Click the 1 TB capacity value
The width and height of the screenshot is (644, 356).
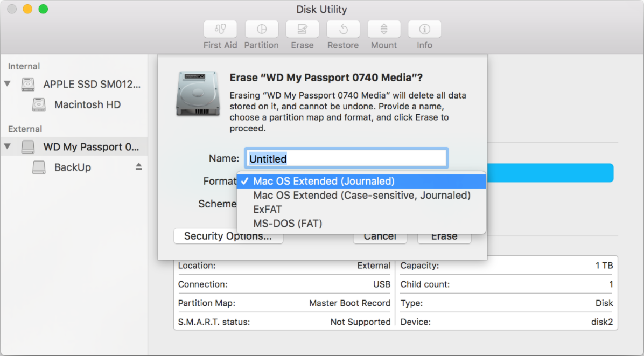(x=604, y=266)
